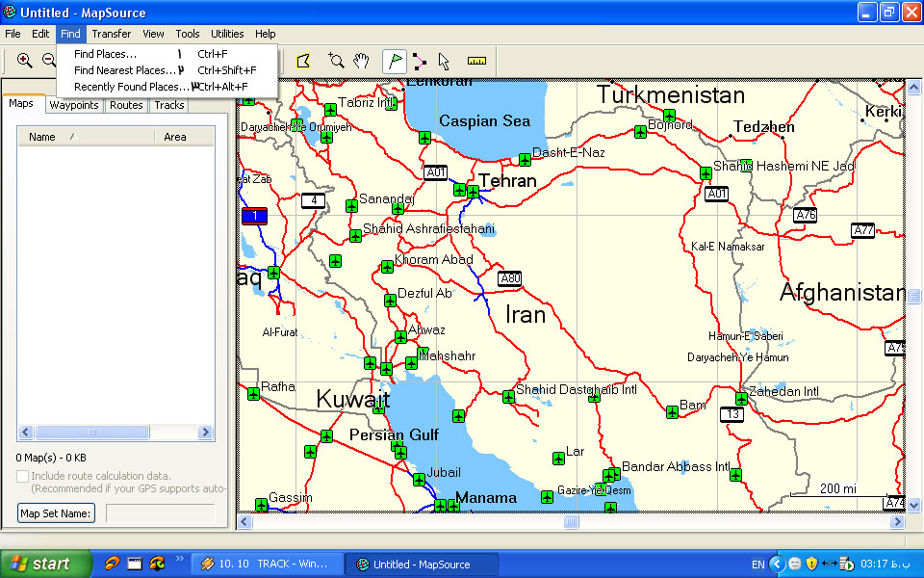Open the Tracks tab

pyautogui.click(x=168, y=105)
